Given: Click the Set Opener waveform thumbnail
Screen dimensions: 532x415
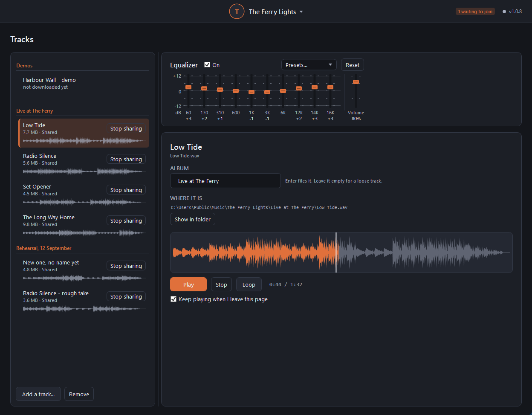Looking at the screenshot, I should pyautogui.click(x=84, y=202).
